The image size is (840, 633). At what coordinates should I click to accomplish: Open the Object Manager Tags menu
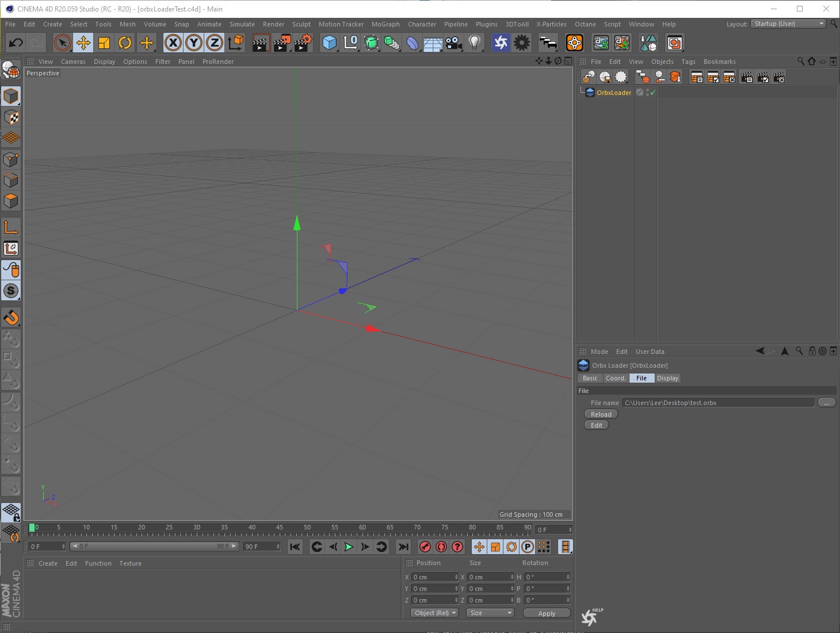[688, 62]
